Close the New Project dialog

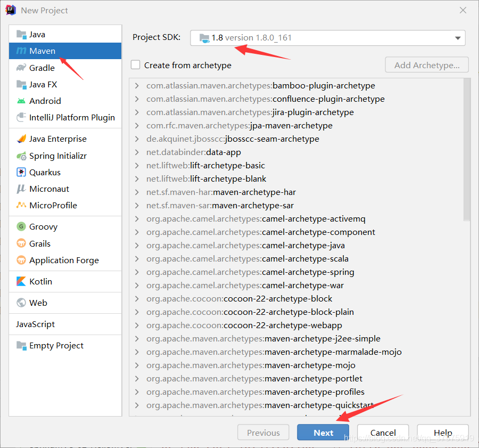point(463,10)
